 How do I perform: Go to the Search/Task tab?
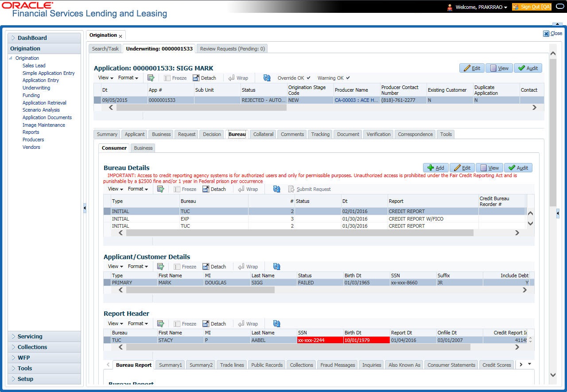105,49
